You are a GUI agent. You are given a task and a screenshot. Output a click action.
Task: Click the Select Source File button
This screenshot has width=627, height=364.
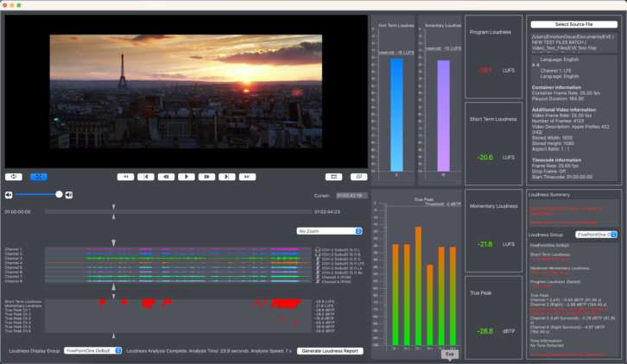(573, 24)
